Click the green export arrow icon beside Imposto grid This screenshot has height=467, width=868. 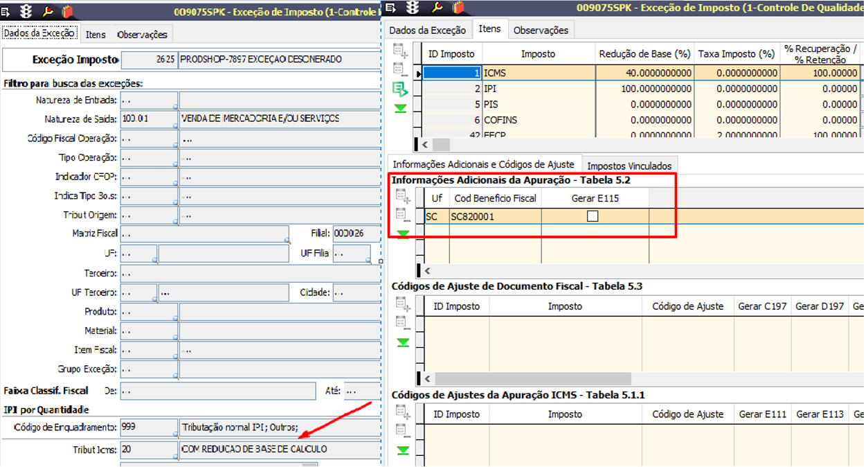click(401, 89)
